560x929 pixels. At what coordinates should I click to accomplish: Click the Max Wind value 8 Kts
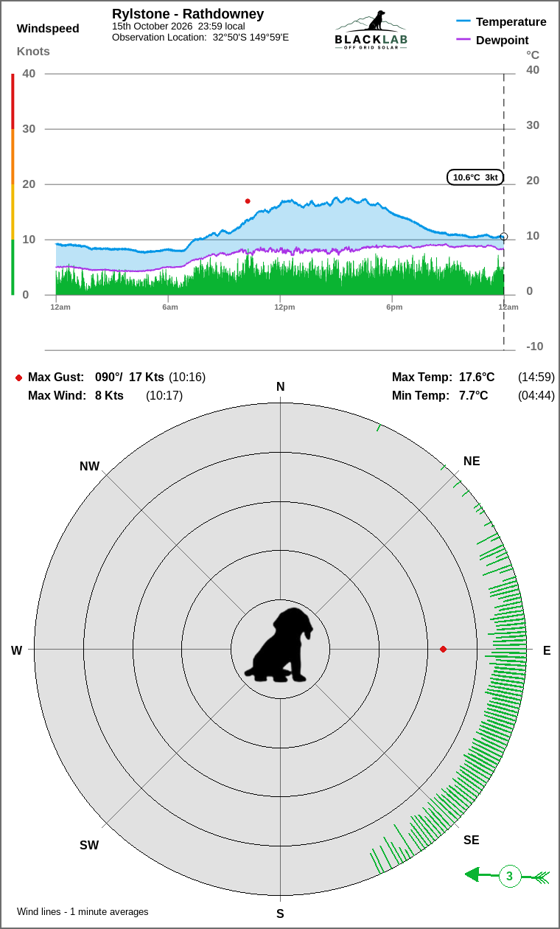[109, 395]
